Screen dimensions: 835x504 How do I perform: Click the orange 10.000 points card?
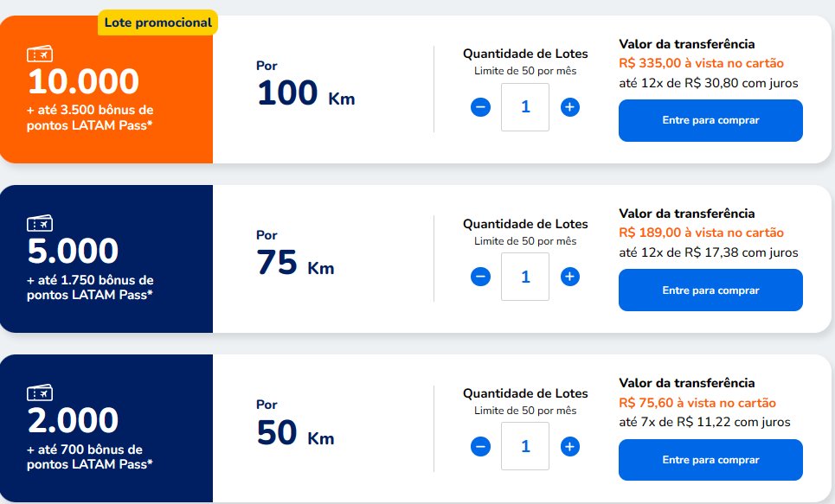point(106,89)
